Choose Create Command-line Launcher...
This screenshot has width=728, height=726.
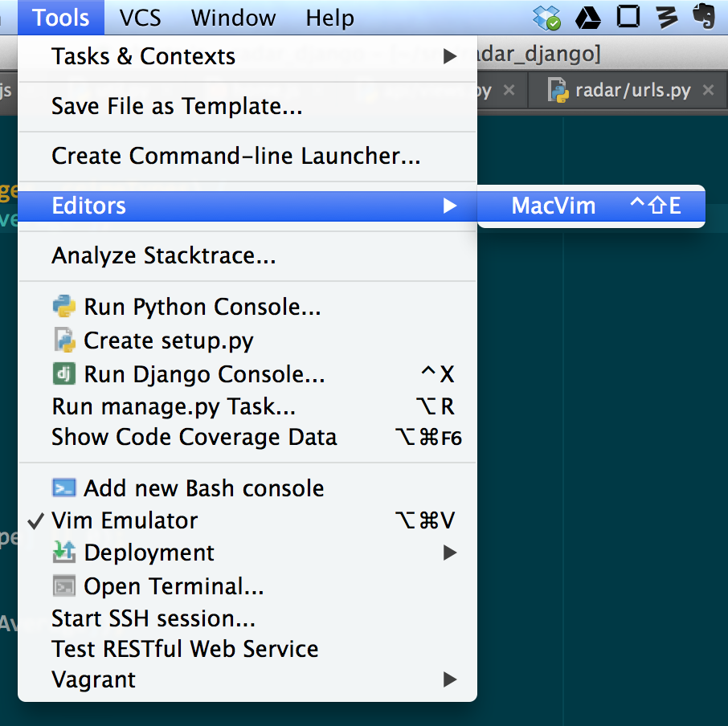tap(247, 156)
